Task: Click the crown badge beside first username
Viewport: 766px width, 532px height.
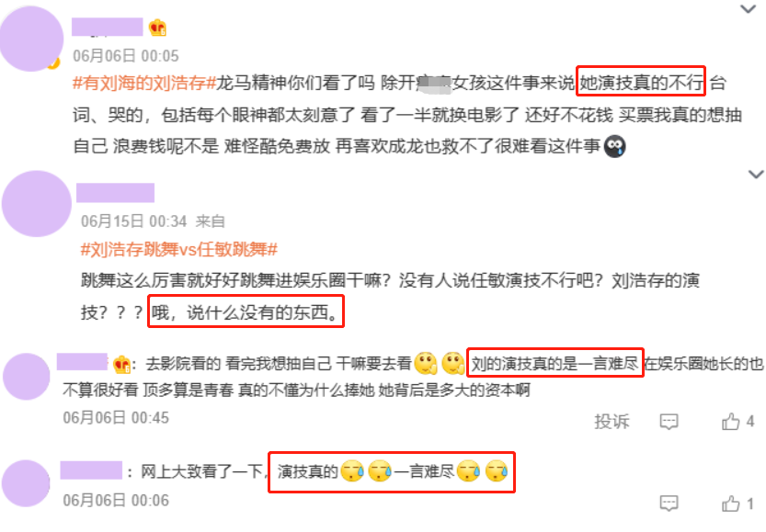Action: [x=157, y=28]
